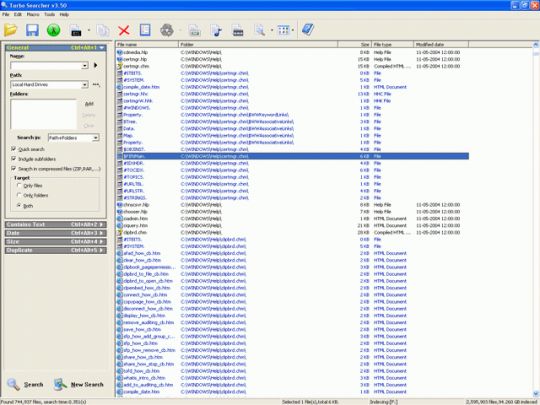
Task: Sort by the Folder column header
Action: coord(258,44)
